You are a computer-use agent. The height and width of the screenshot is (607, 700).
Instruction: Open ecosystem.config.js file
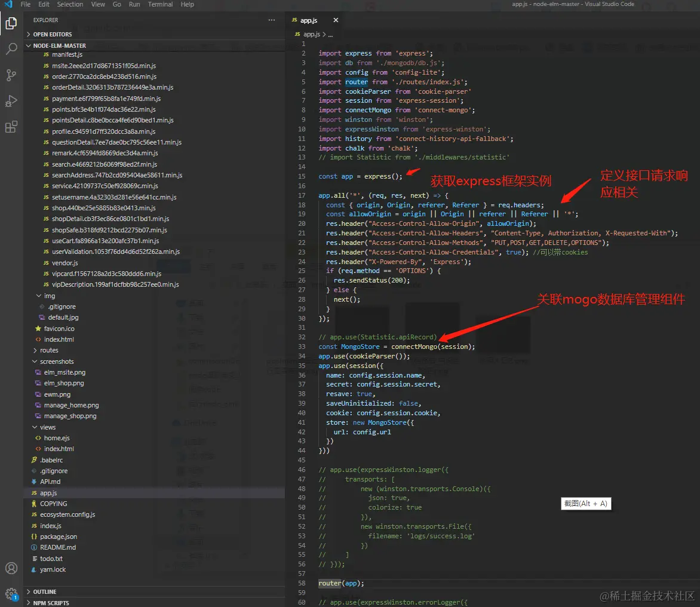(x=67, y=514)
